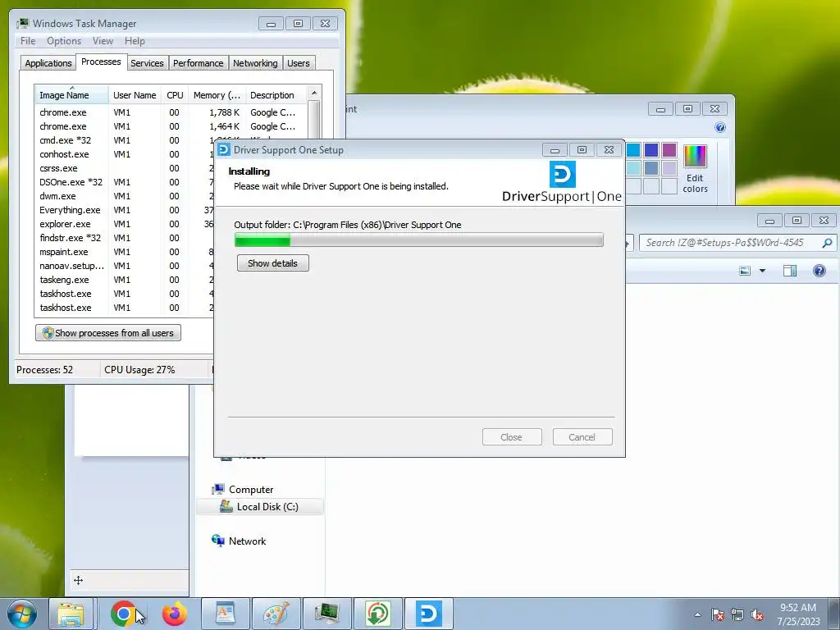This screenshot has width=840, height=630.
Task: Select the DSOne.exe *32 process row
Action: [x=125, y=182]
